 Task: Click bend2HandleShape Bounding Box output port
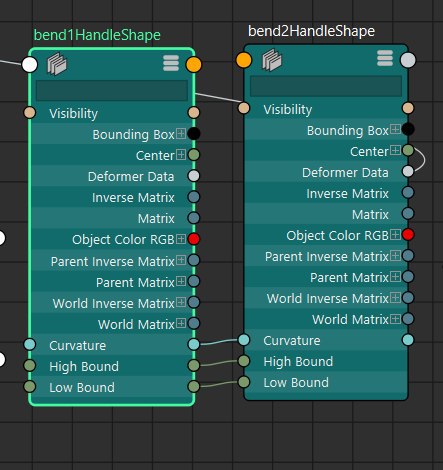[408, 129]
